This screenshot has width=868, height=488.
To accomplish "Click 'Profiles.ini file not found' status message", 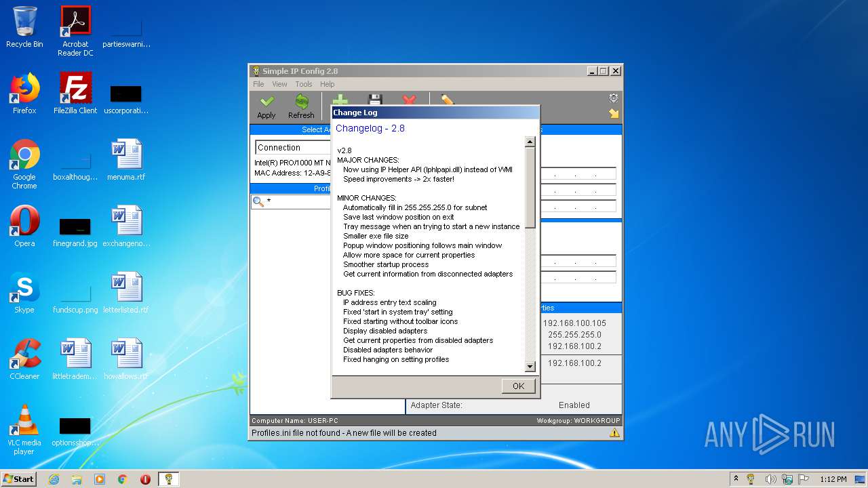I will point(344,432).
